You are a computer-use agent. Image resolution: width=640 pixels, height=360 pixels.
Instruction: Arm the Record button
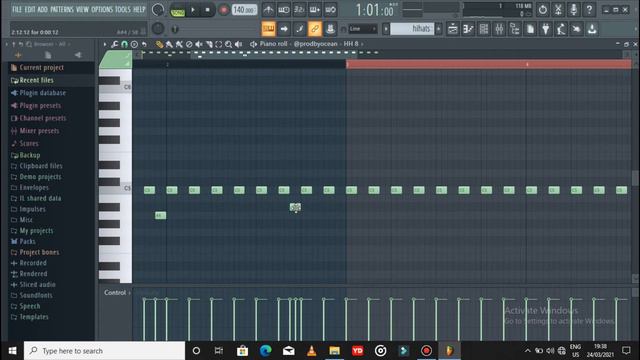click(223, 10)
